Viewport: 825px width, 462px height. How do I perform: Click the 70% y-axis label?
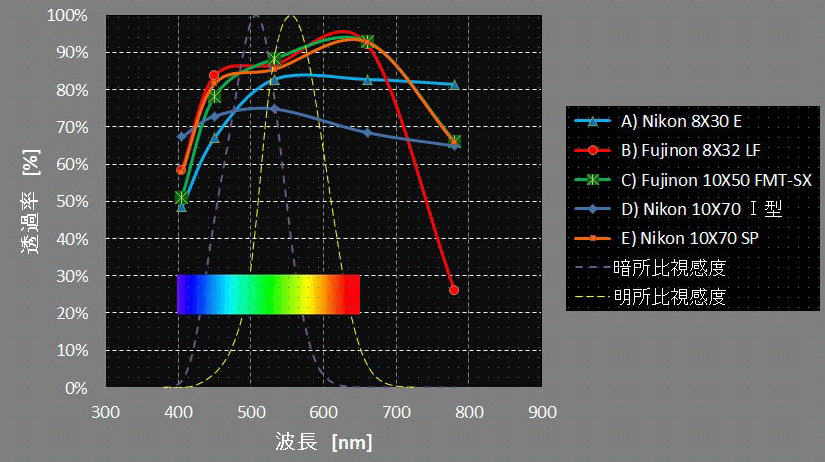click(72, 127)
